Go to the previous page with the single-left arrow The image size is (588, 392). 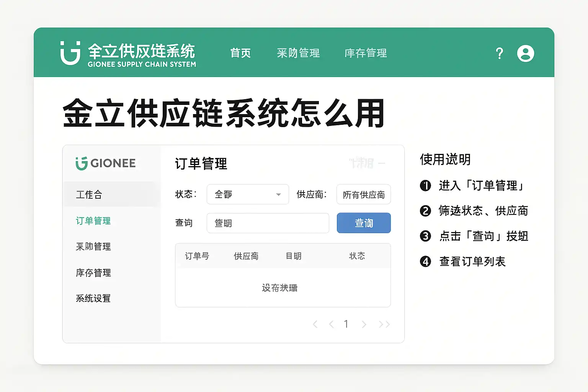332,324
